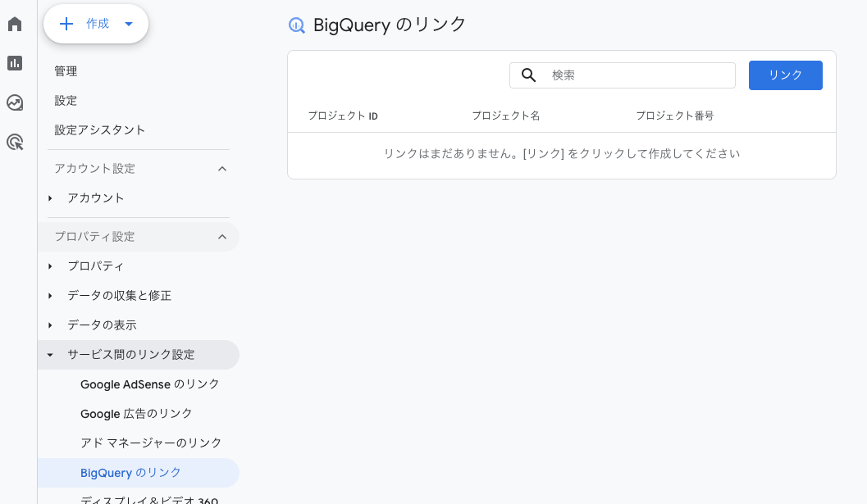Expand the データの収集と修正 tree arrow

tap(50, 296)
